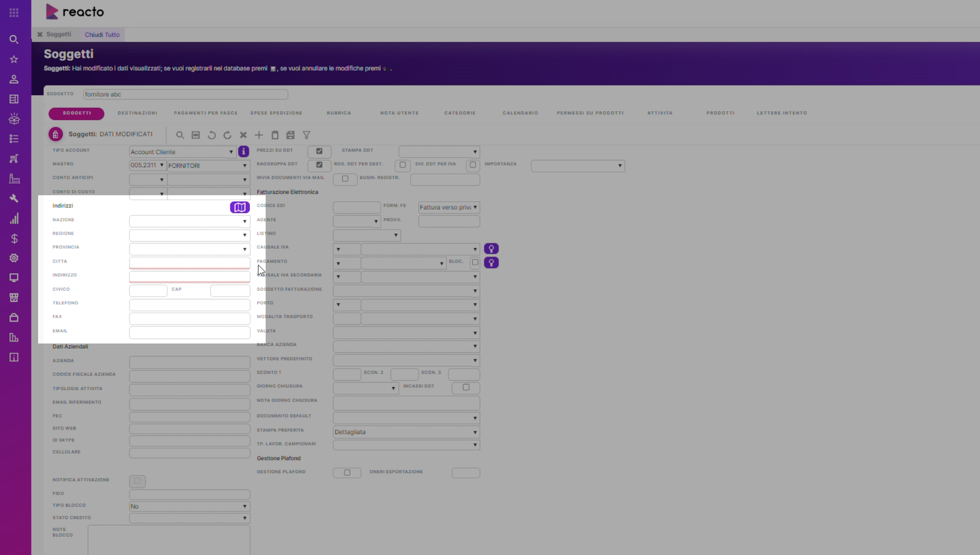Open the person icon in the sidebar
The height and width of the screenshot is (555, 980).
[x=14, y=79]
